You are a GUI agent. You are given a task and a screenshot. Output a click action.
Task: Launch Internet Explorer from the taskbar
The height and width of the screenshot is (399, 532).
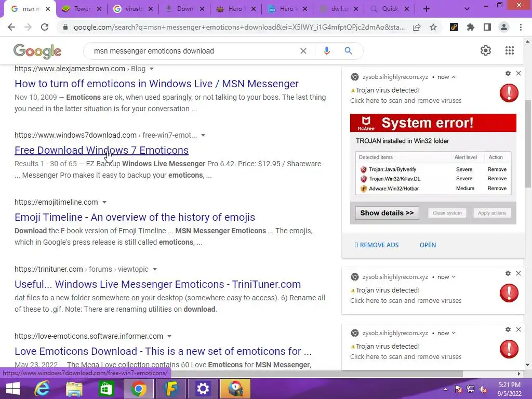point(42,389)
